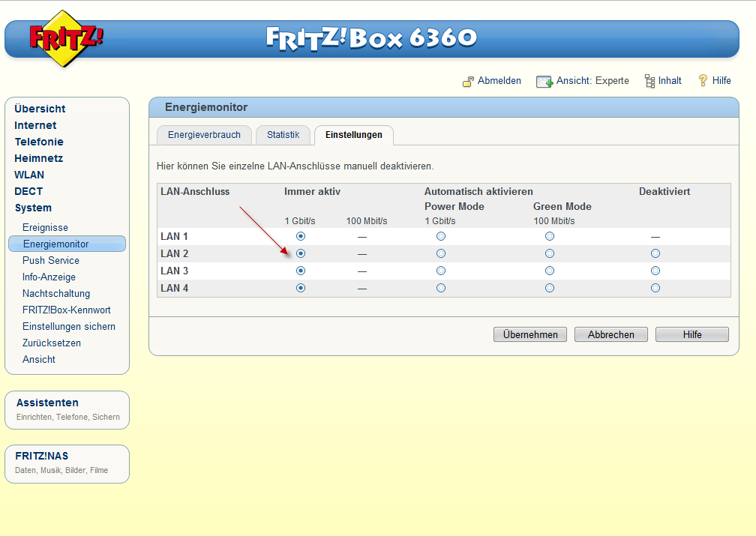Viewport: 756px width, 536px height.
Task: Click the Hilfe question mark icon
Action: pyautogui.click(x=703, y=80)
